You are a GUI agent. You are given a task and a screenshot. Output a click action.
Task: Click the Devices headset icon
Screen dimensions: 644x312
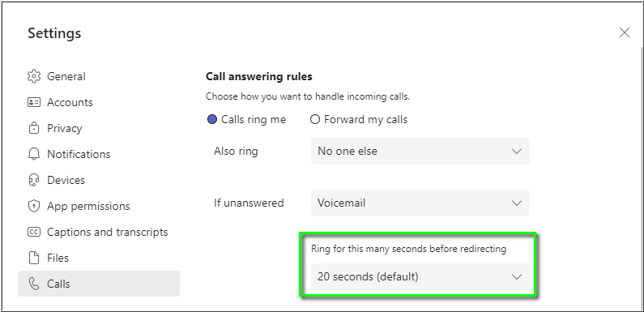(x=34, y=180)
